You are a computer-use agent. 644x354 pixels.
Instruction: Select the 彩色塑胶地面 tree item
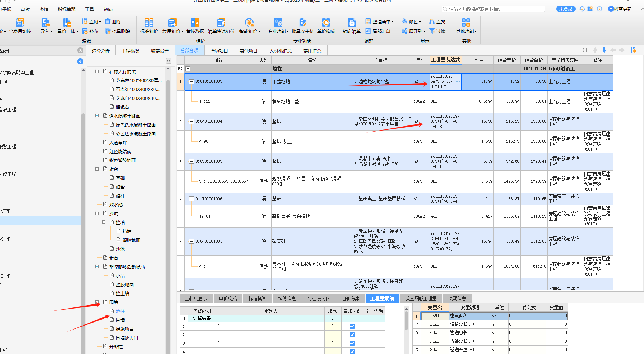pos(123,160)
